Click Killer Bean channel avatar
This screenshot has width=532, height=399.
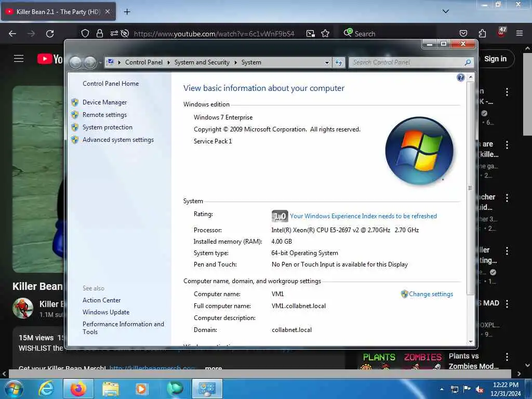click(23, 308)
